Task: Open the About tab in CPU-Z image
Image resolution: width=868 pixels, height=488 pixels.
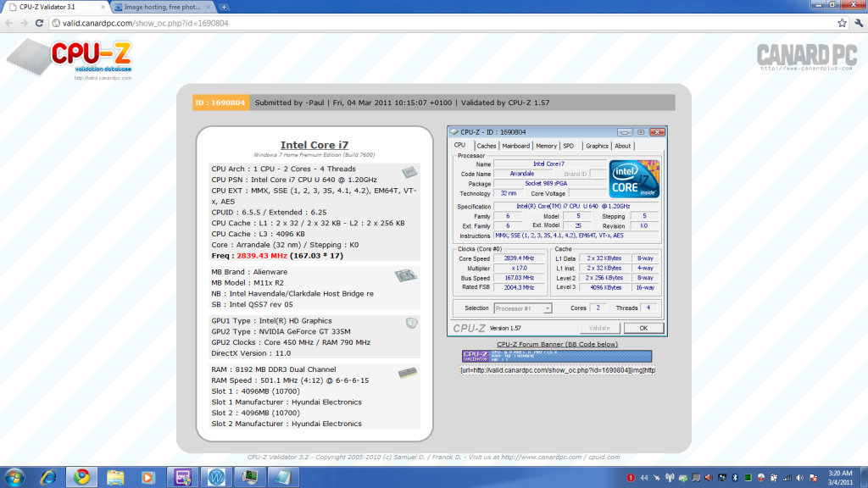Action: [x=623, y=146]
